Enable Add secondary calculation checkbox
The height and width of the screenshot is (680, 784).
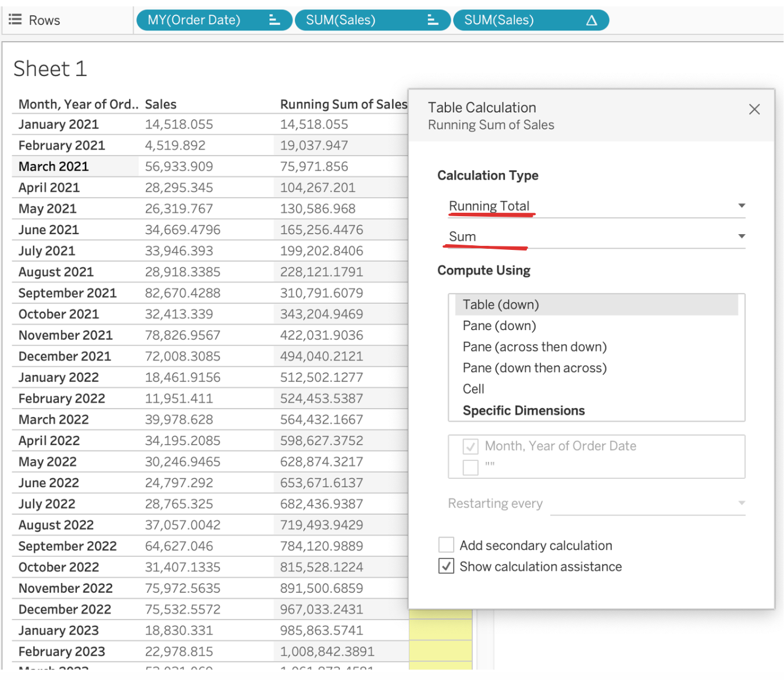(x=446, y=545)
